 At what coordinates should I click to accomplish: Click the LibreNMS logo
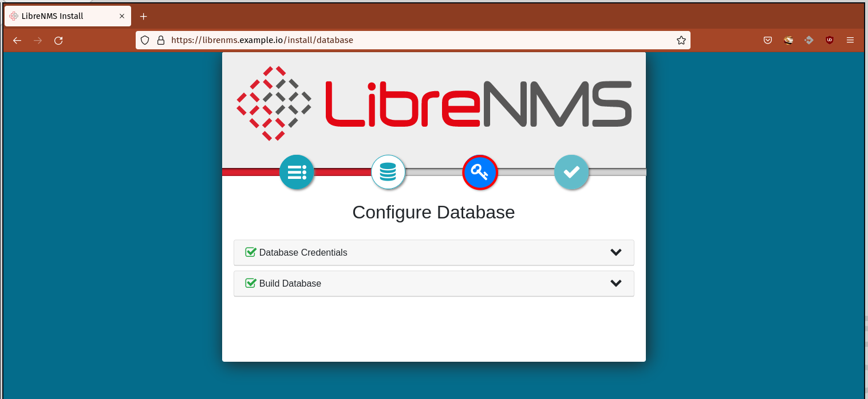click(x=434, y=104)
